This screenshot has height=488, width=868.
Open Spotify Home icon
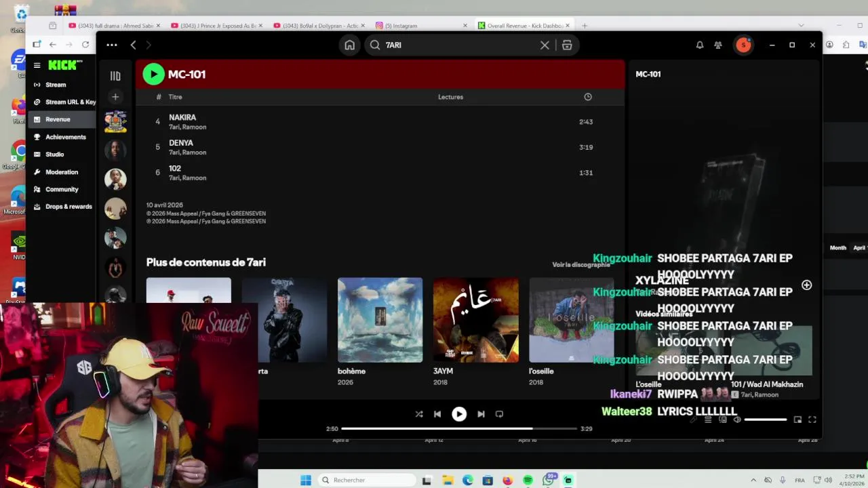coord(349,45)
